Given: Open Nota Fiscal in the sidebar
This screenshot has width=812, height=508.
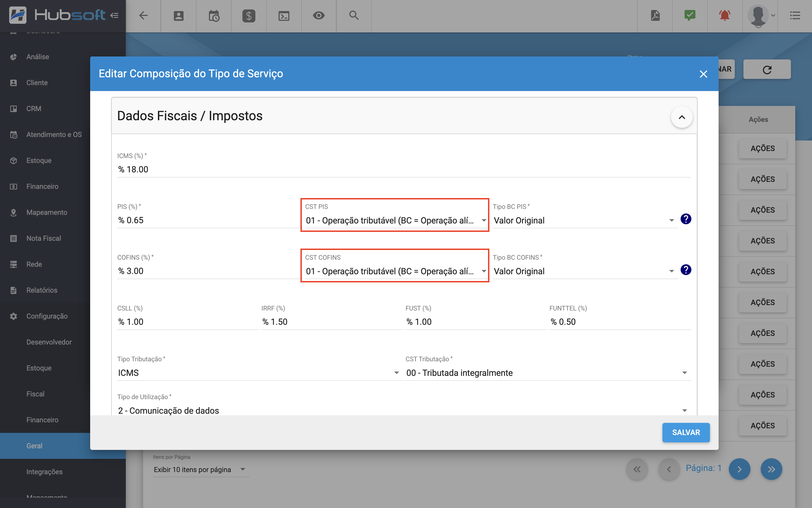Looking at the screenshot, I should coord(44,238).
